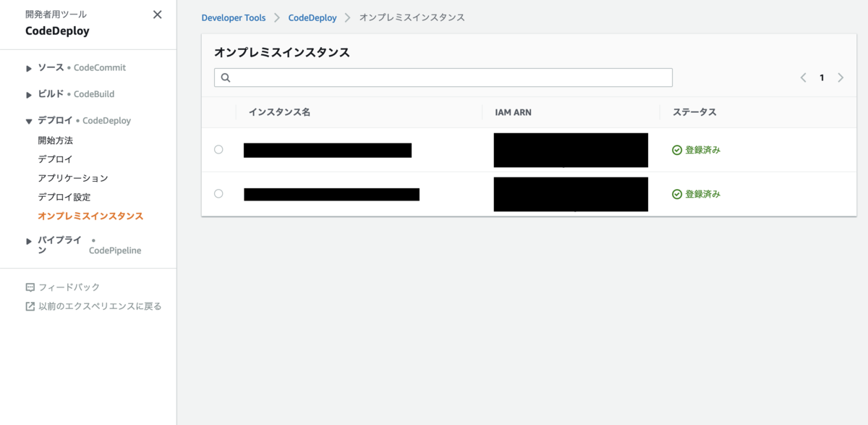This screenshot has width=868, height=425.
Task: Click the next page arrow in pagination
Action: (841, 77)
